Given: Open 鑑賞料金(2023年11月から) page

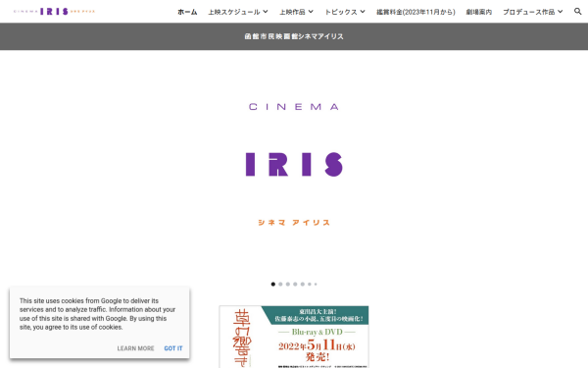Looking at the screenshot, I should 416,12.
